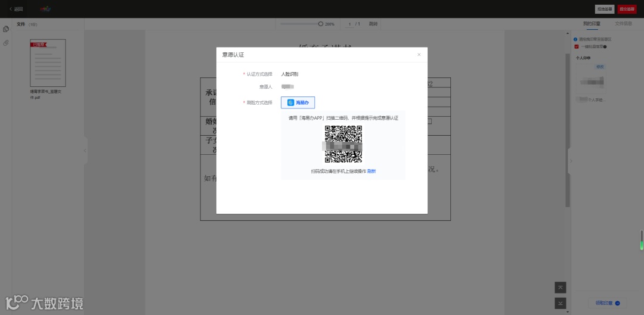Select the 海易办 face-scan method button

click(298, 102)
